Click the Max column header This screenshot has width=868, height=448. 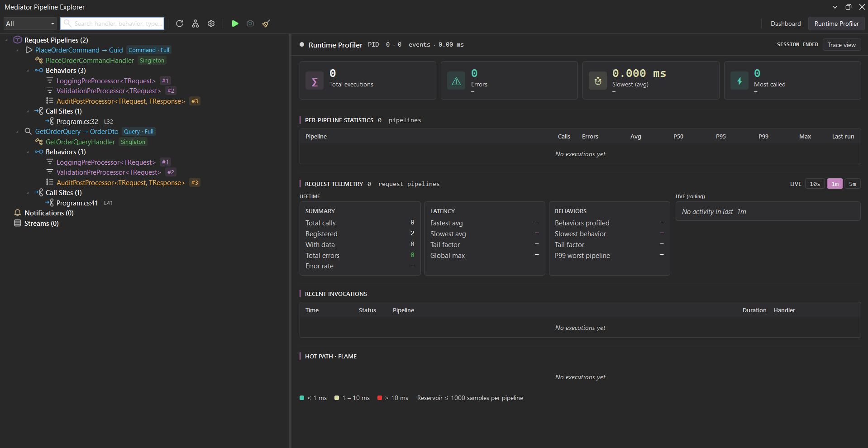pyautogui.click(x=805, y=136)
